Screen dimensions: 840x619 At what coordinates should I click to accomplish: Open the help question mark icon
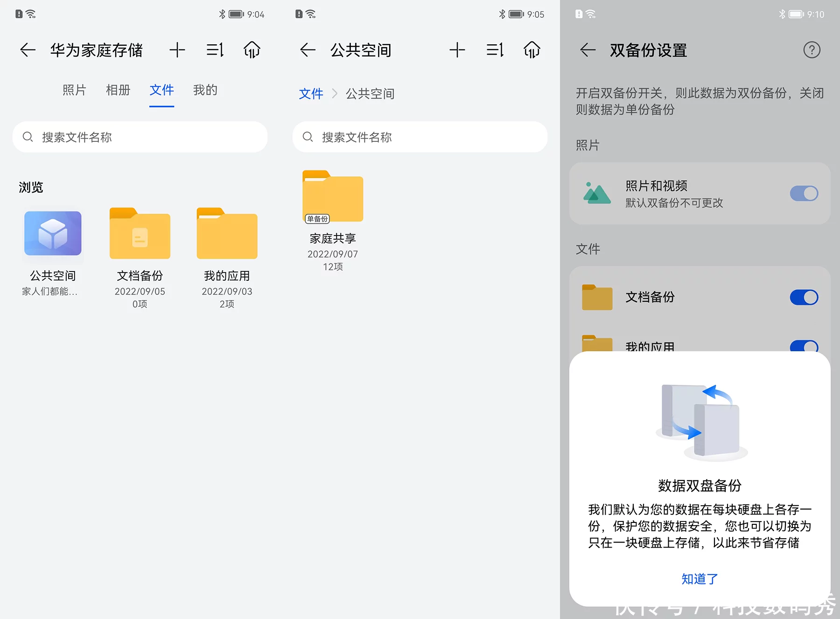click(x=812, y=50)
